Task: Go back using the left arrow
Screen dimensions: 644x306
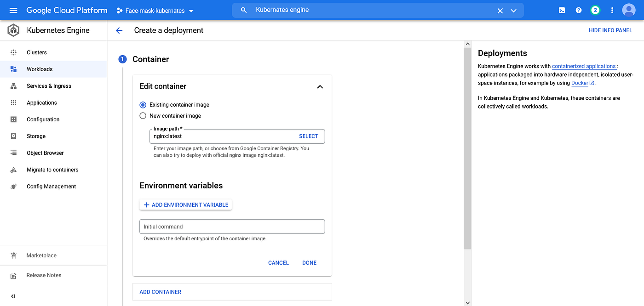Action: click(x=119, y=30)
